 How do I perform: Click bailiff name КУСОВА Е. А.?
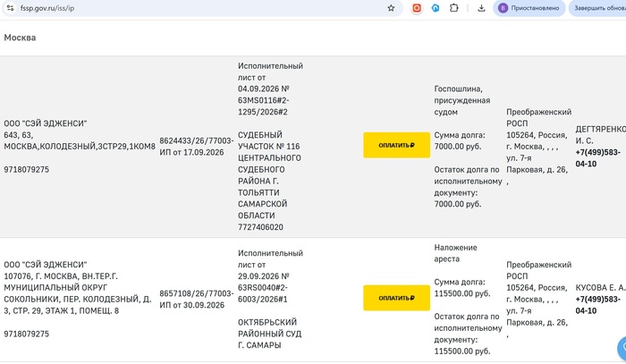tap(600, 288)
